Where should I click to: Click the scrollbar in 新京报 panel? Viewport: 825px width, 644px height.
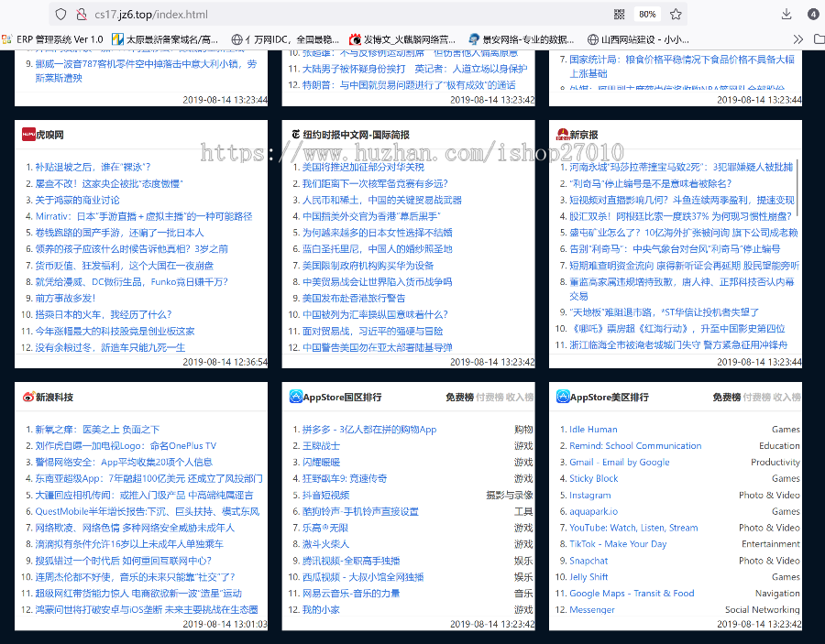[798, 188]
